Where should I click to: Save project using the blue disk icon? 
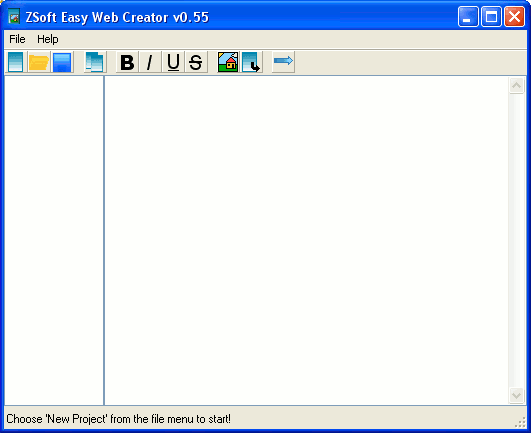62,62
